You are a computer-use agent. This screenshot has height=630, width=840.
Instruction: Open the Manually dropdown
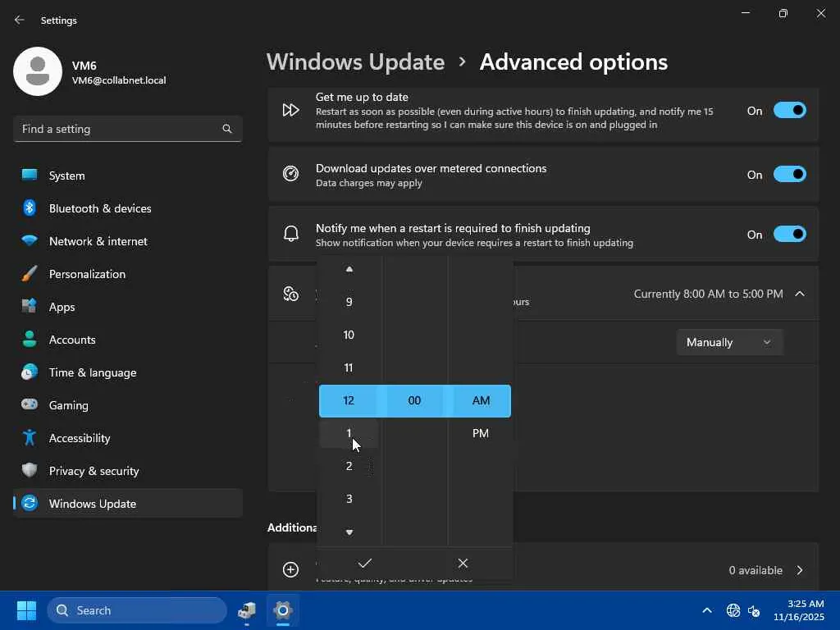pos(729,342)
